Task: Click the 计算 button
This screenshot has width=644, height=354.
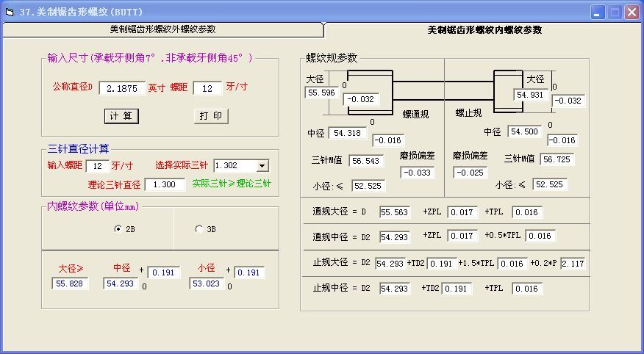Action: (x=121, y=116)
